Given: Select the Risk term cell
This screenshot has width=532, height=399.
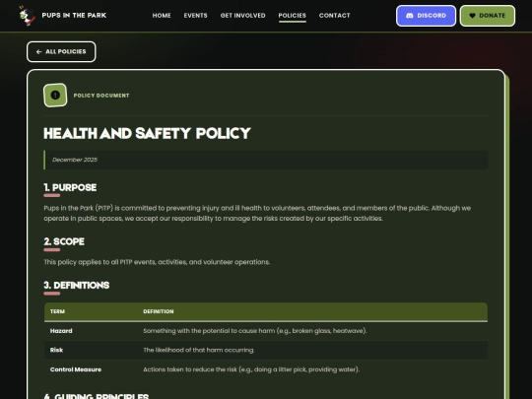Looking at the screenshot, I should click(x=56, y=350).
